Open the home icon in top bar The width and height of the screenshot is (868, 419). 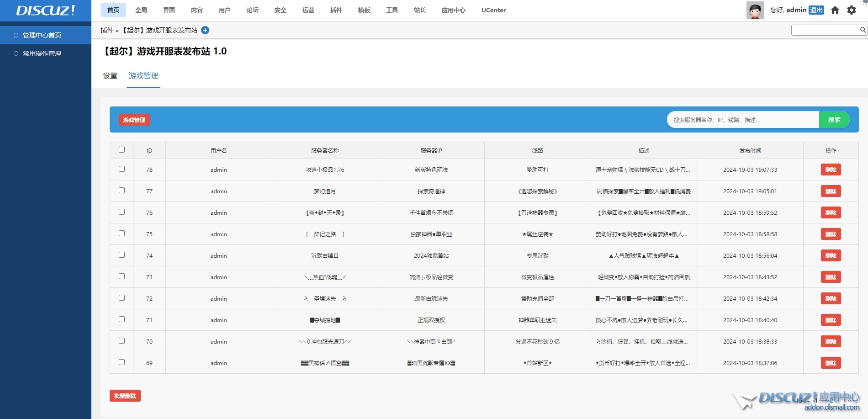[x=835, y=10]
